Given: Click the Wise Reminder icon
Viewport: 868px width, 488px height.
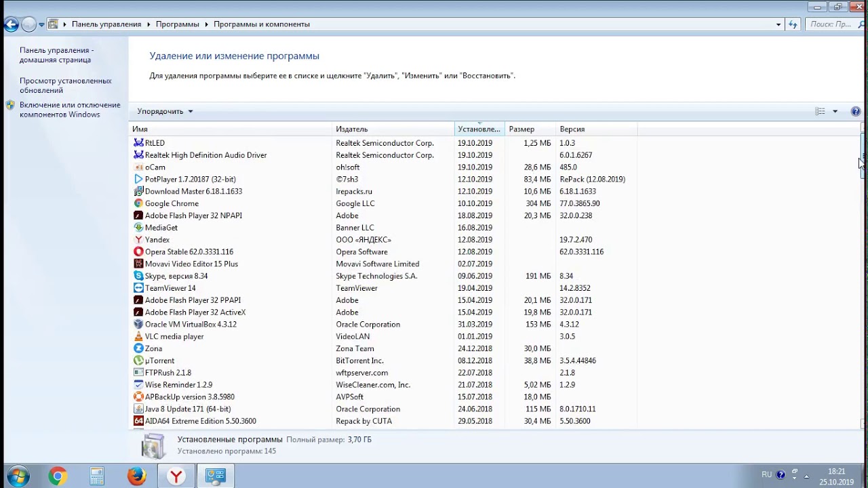Looking at the screenshot, I should 138,385.
